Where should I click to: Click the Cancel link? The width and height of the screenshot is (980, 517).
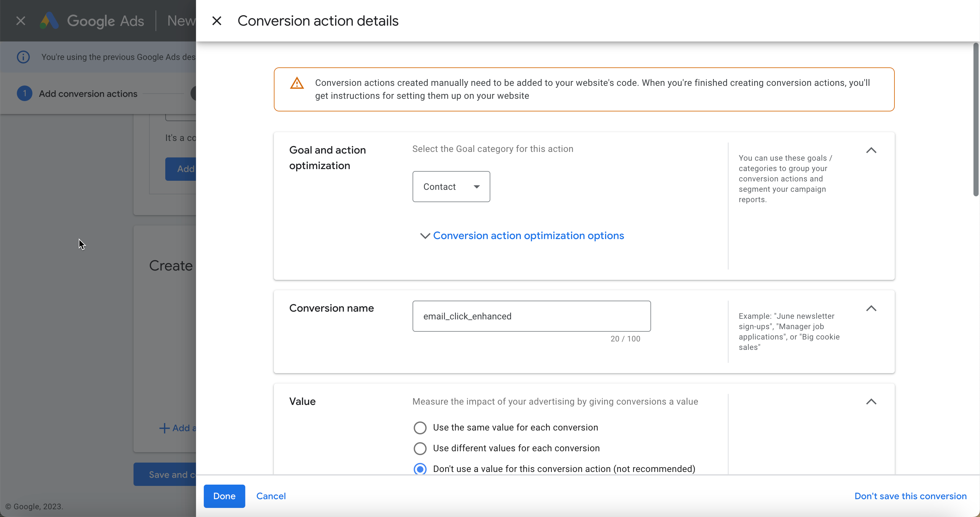pyautogui.click(x=271, y=496)
